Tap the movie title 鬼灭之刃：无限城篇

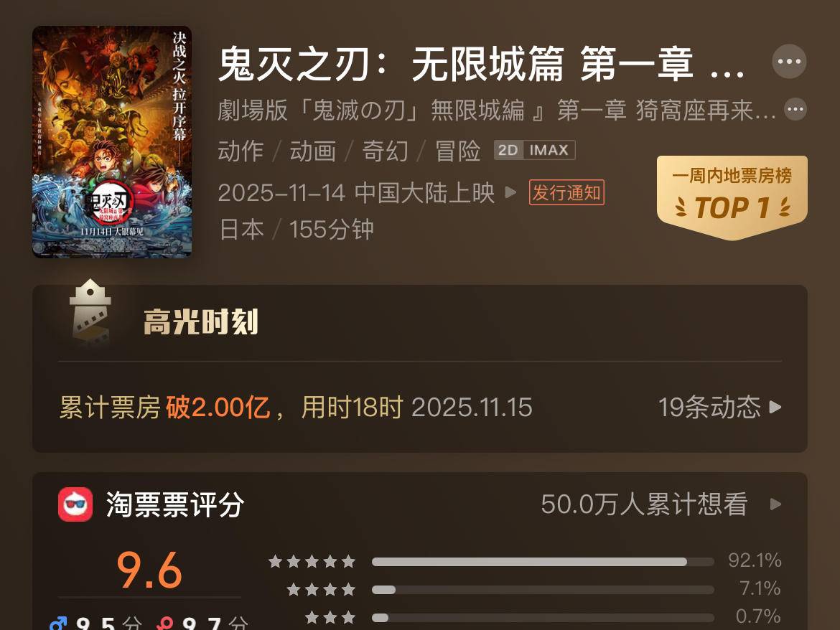click(391, 65)
